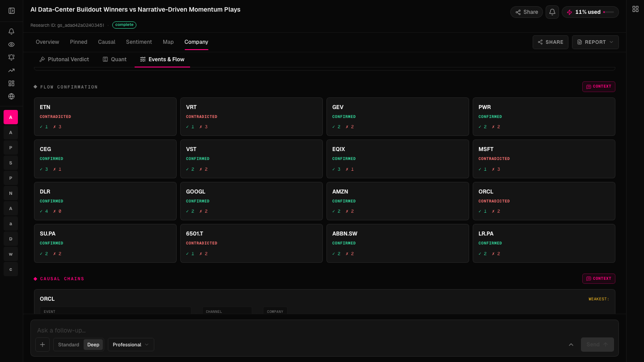Screen dimensions: 644x362
Task: Switch to the Map tab
Action: pyautogui.click(x=168, y=42)
